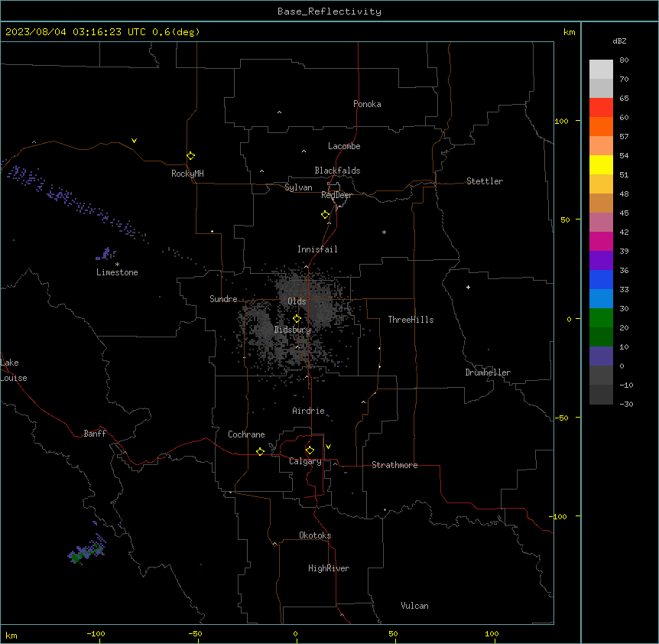
Task: Select the orange 60 dBZ legend swatch
Action: tap(601, 126)
